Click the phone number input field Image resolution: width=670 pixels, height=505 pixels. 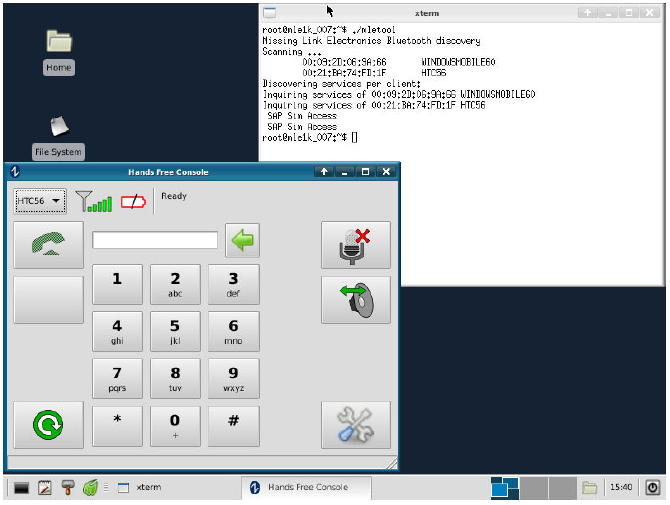[x=155, y=240]
